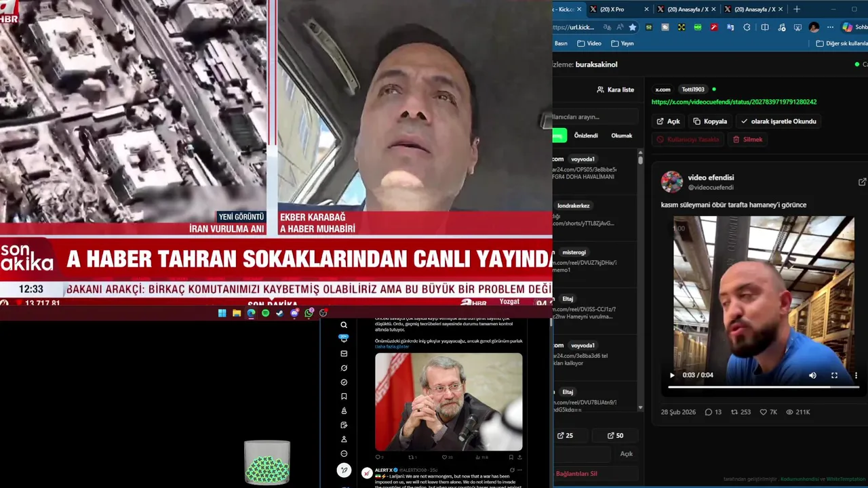868x488 pixels.
Task: Expand the Diğer sık kullanılanlar folder
Action: click(842, 43)
